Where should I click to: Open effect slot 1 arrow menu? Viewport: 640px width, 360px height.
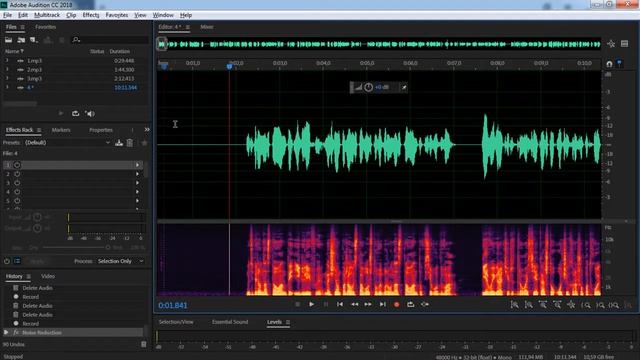point(137,165)
